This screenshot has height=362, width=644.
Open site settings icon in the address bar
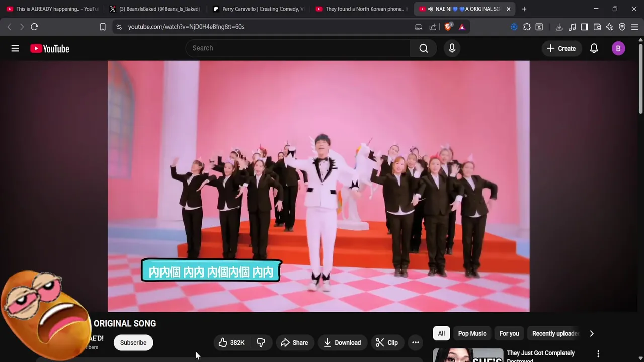coord(119,27)
